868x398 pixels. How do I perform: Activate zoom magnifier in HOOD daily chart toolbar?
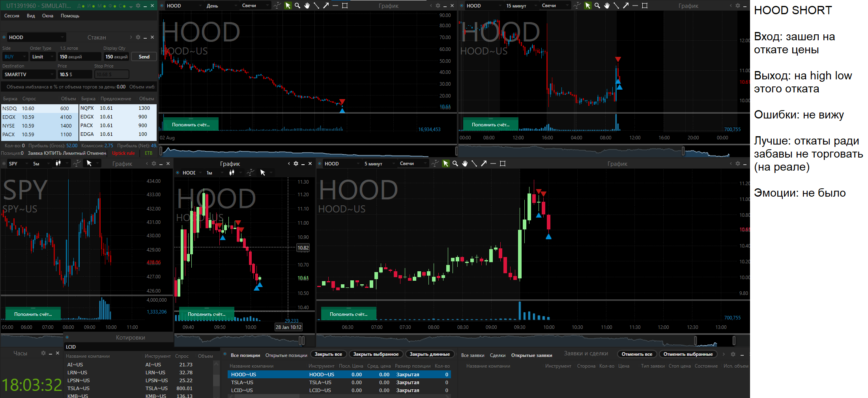pos(297,6)
